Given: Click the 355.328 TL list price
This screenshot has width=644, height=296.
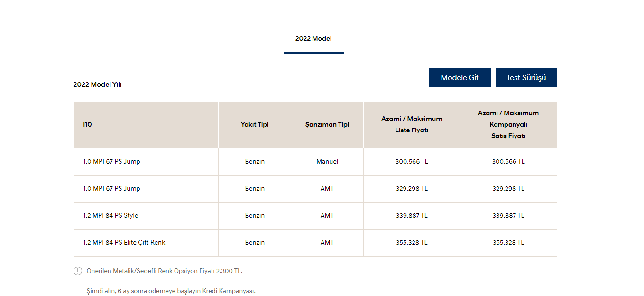Looking at the screenshot, I should (412, 242).
